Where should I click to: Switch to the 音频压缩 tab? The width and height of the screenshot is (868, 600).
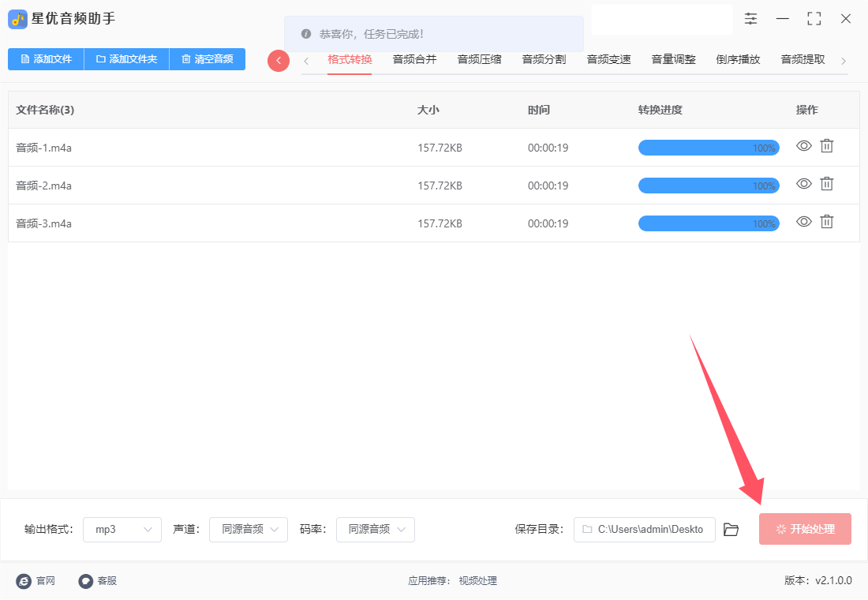click(x=480, y=59)
